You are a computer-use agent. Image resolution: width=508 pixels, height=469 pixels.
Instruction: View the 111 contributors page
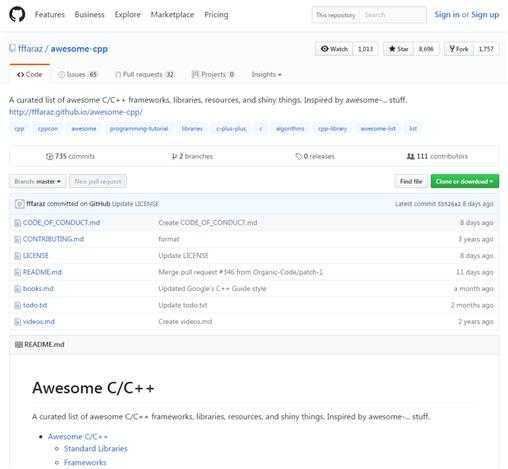click(437, 156)
